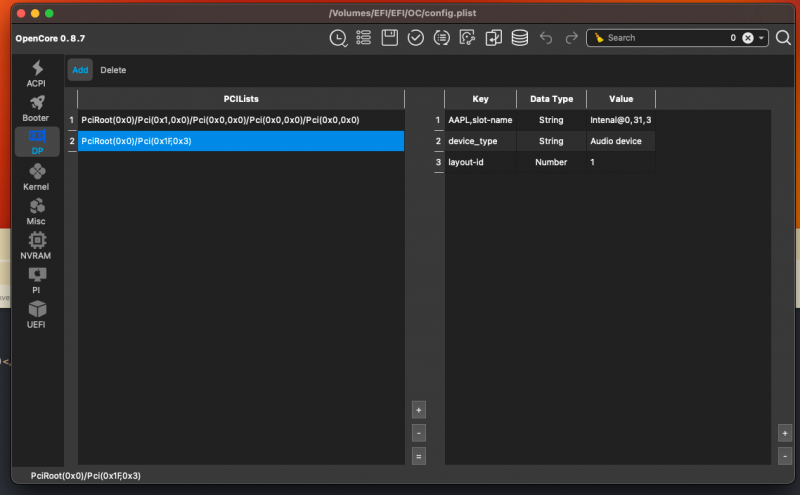Click the database icon in toolbar
Viewport: 800px width, 495px height.
pos(519,38)
